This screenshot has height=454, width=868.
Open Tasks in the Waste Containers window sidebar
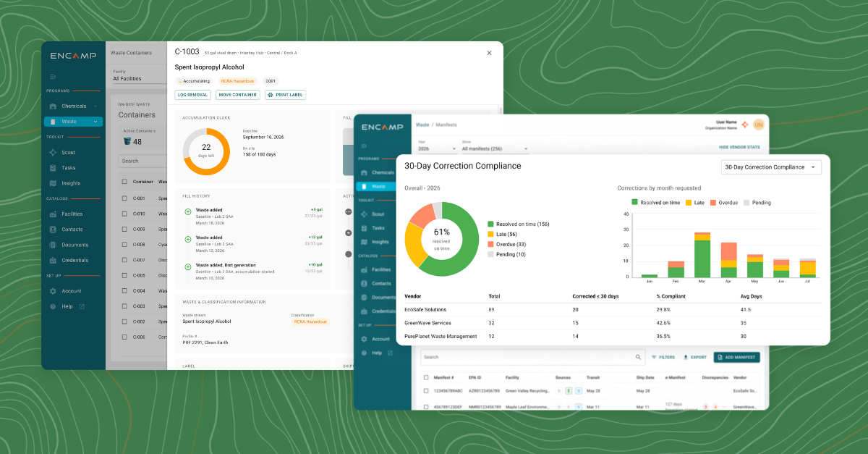pyautogui.click(x=68, y=167)
